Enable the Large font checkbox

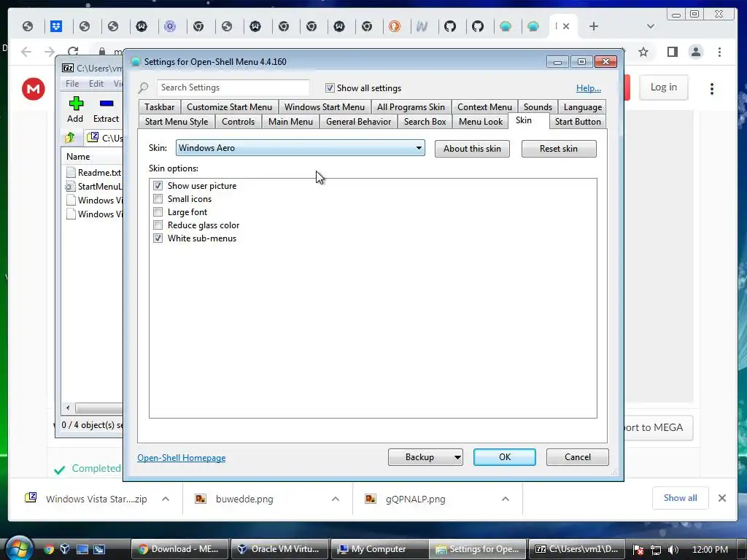(x=158, y=212)
